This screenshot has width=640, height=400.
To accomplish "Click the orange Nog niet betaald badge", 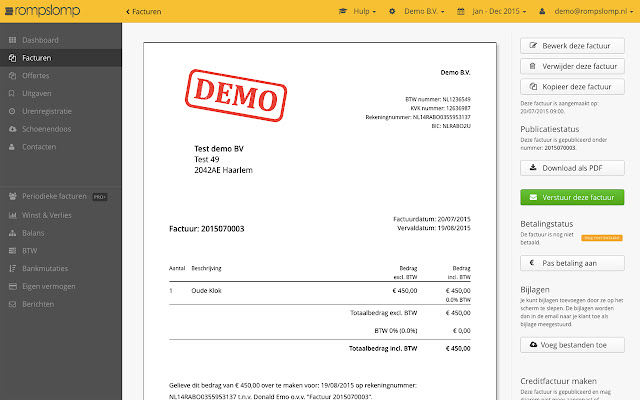I will [602, 238].
